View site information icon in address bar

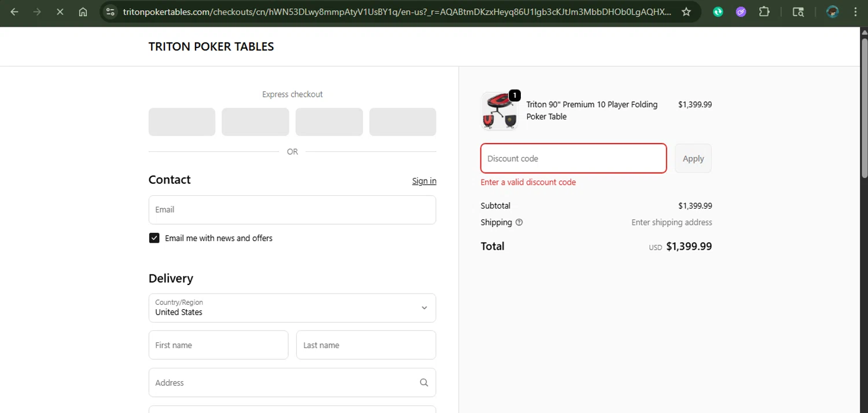pos(111,12)
